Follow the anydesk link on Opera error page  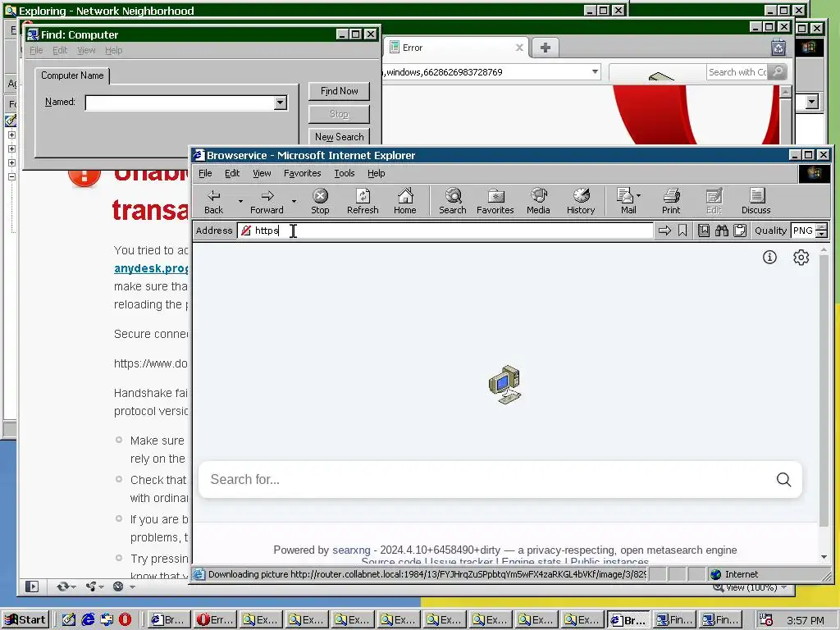point(151,268)
